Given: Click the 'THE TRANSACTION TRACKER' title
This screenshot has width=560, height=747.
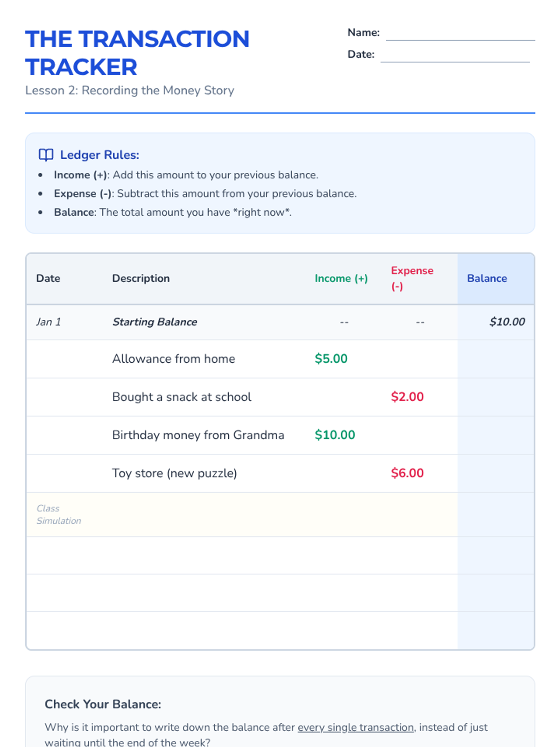Looking at the screenshot, I should tap(137, 53).
